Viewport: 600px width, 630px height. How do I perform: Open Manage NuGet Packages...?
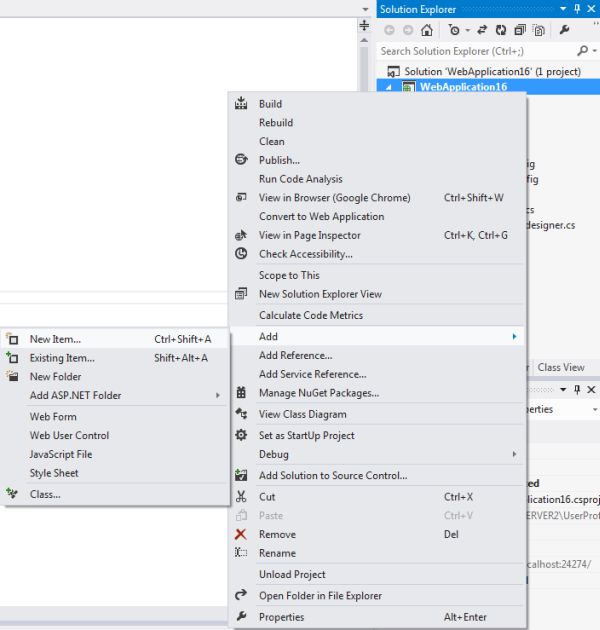[x=378, y=393]
